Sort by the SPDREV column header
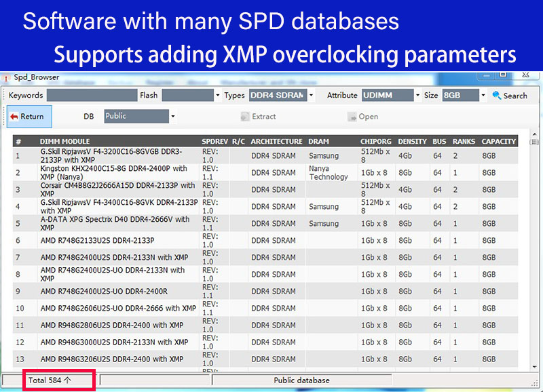This screenshot has width=543, height=392. click(214, 141)
